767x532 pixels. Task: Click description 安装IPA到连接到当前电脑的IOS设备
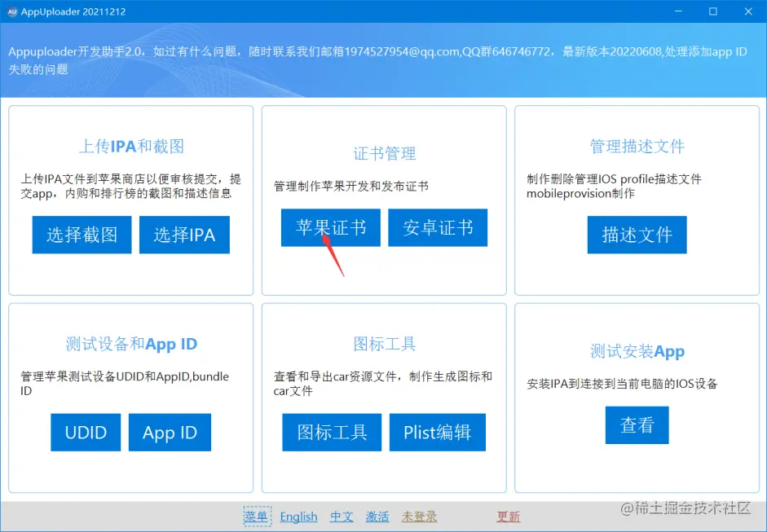(622, 384)
